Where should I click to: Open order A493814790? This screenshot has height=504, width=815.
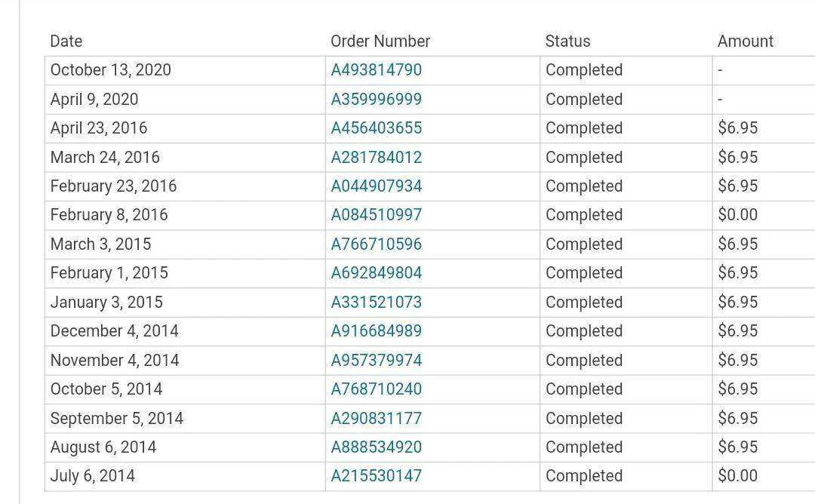point(377,70)
